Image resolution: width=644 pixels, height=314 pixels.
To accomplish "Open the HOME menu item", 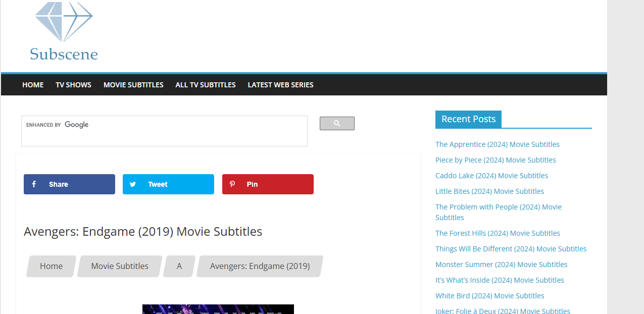I will click(x=33, y=85).
